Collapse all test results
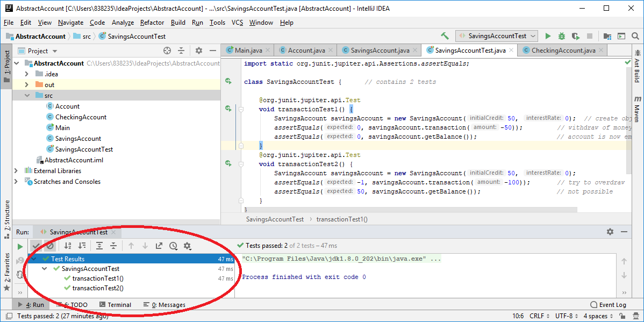The width and height of the screenshot is (644, 322). coord(113,246)
